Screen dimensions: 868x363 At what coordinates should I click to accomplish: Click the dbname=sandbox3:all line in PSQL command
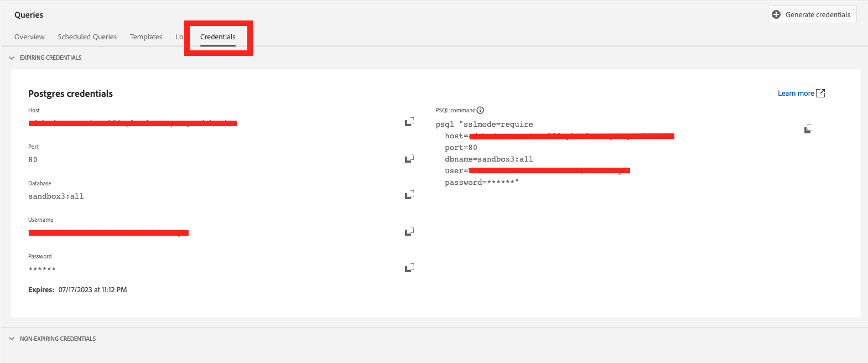coord(489,159)
